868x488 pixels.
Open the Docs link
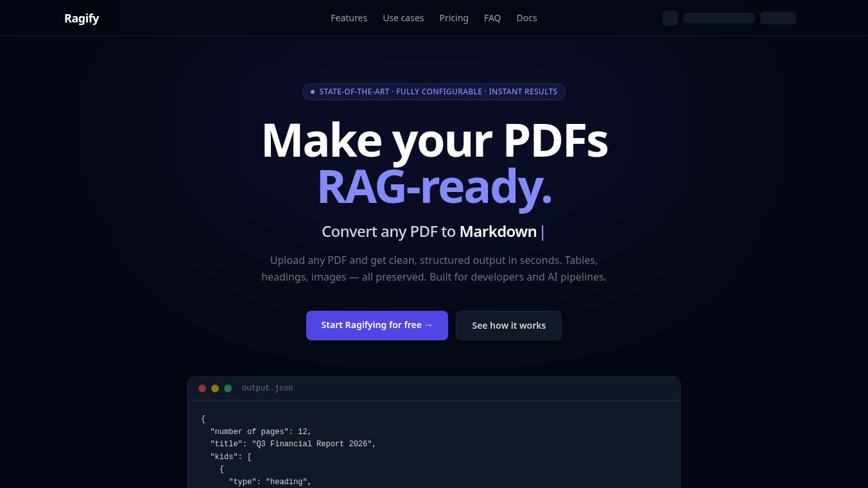pyautogui.click(x=526, y=18)
